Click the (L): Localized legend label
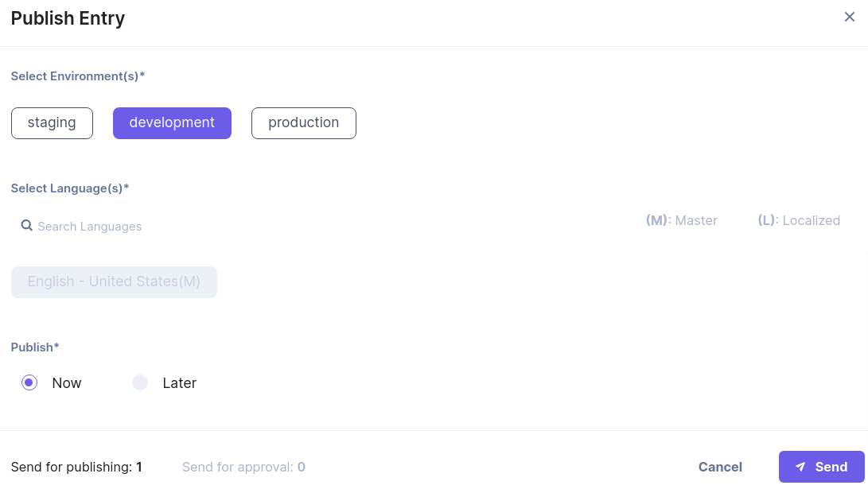Viewport: 868px width, 489px height. (799, 220)
